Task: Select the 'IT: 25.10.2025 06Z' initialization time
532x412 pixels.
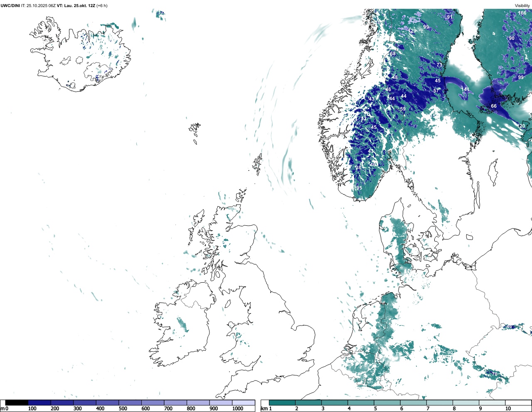Action: tap(38, 5)
